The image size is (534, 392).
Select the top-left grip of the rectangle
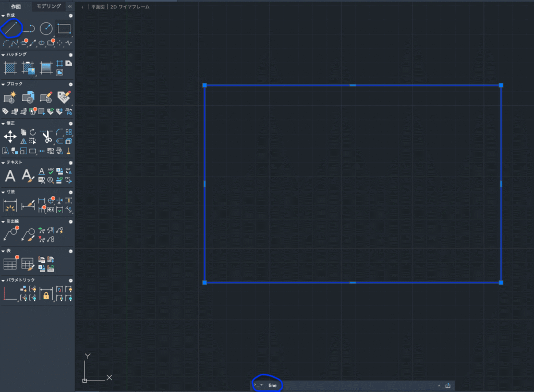[x=204, y=85]
